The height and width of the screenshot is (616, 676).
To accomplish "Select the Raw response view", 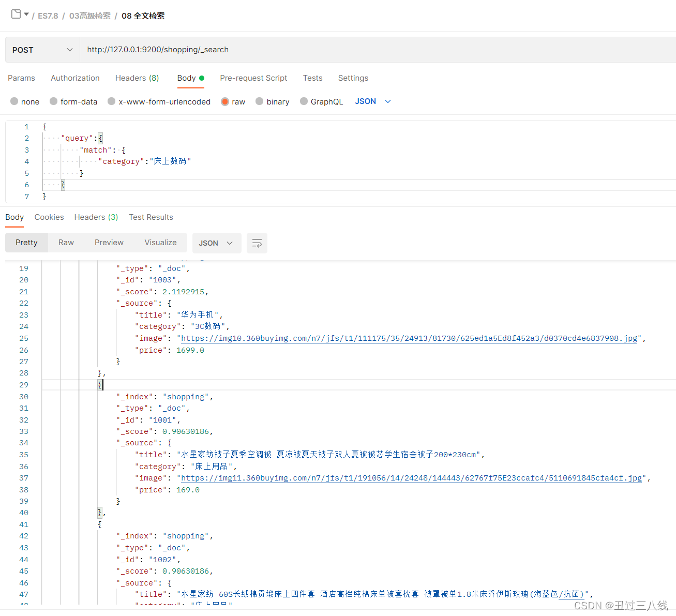I will (66, 243).
